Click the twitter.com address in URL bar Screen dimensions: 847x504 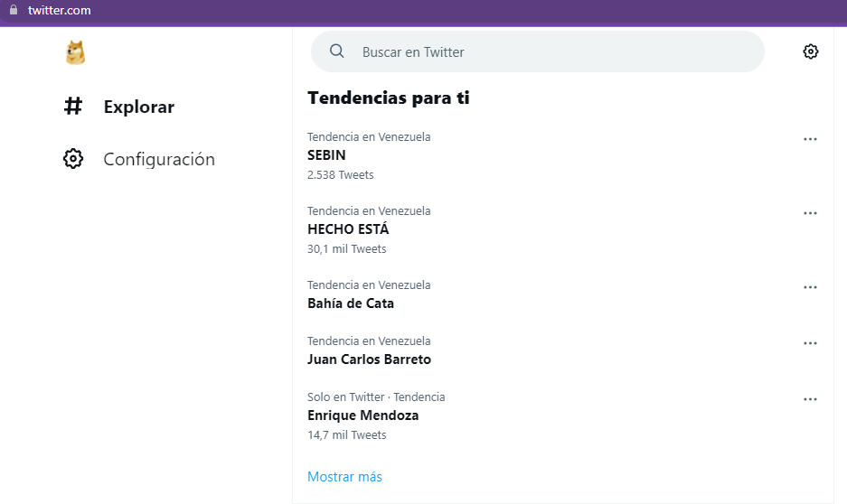60,10
